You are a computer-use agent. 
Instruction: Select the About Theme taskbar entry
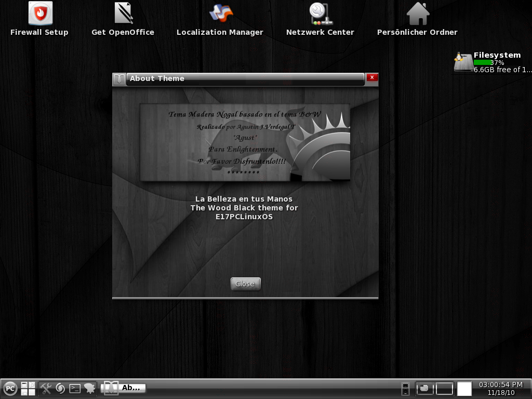coord(124,388)
